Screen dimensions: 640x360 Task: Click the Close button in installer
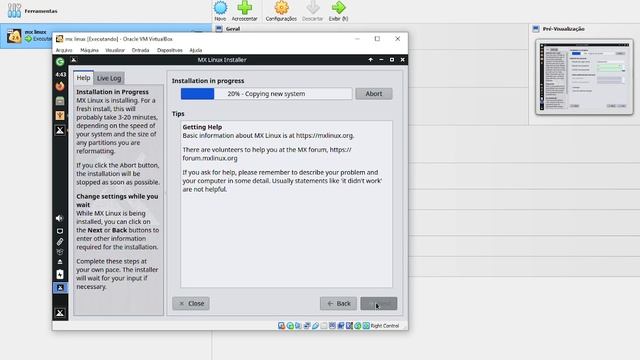191,303
